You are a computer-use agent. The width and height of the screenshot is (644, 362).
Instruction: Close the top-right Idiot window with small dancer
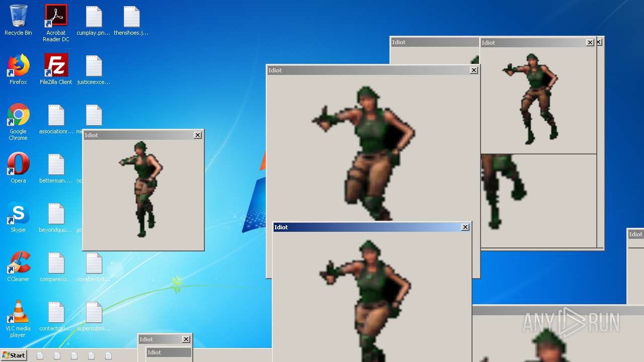(590, 43)
